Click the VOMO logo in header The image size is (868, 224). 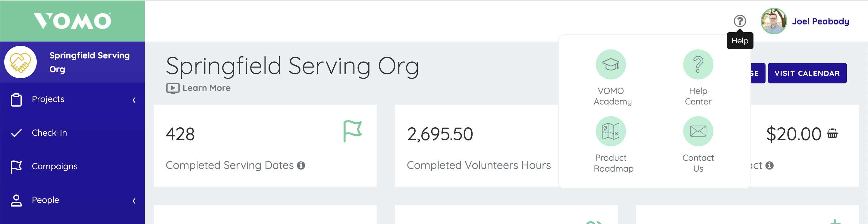click(x=72, y=21)
